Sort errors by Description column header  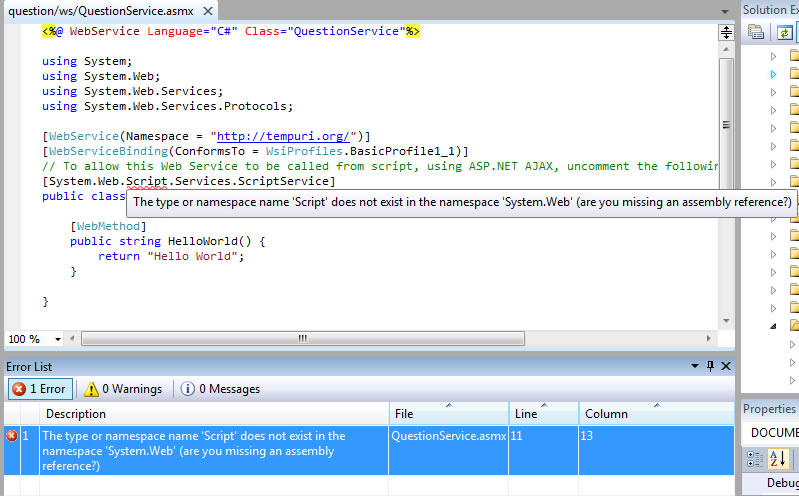(x=214, y=413)
